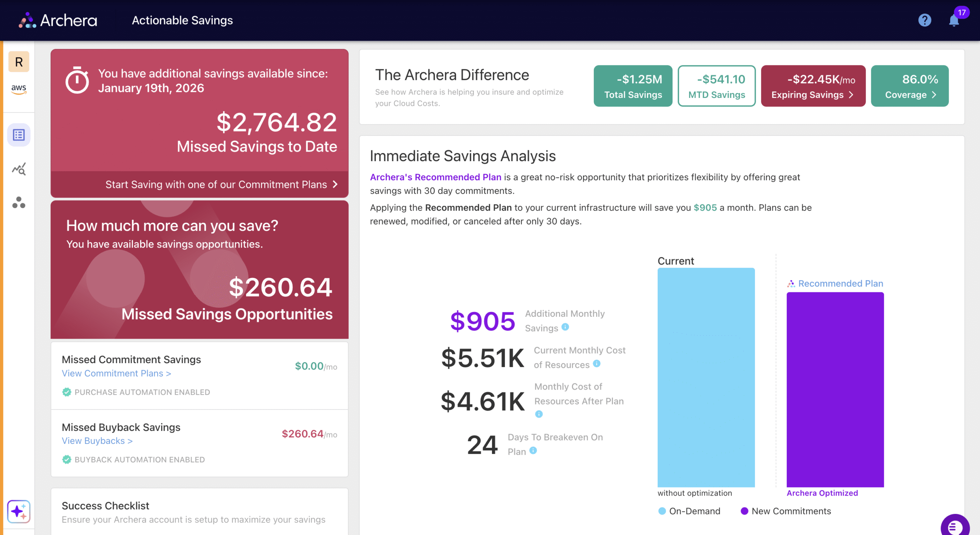Click the purple Archera Optimized bar
Viewport: 980px width, 535px height.
pyautogui.click(x=835, y=390)
